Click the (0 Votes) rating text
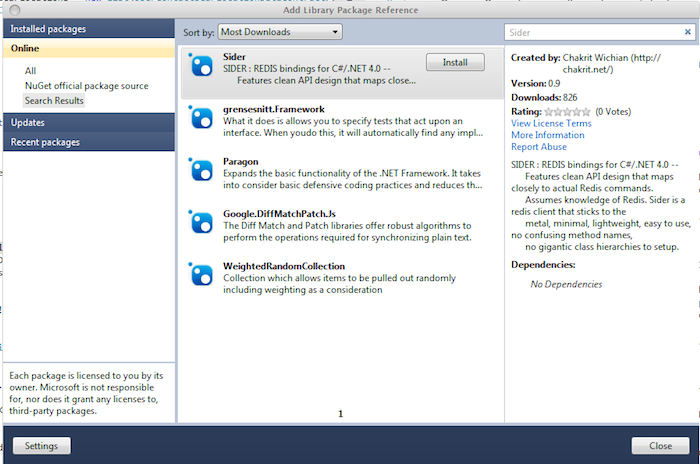The image size is (700, 464). (x=613, y=112)
